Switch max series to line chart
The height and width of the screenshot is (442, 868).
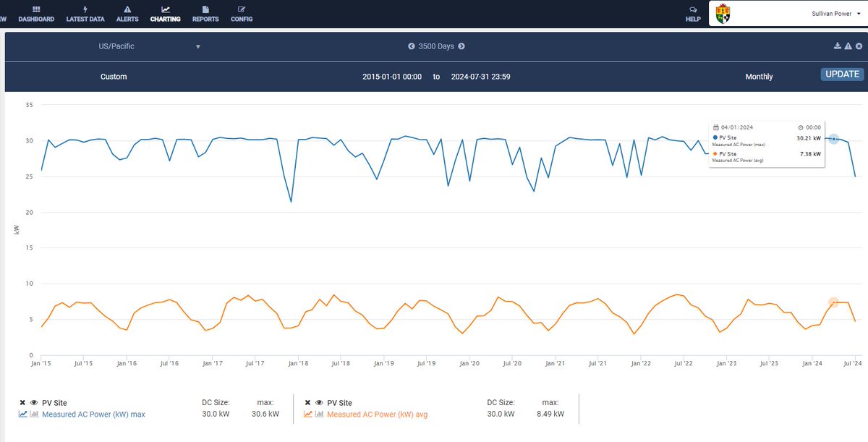click(x=23, y=415)
